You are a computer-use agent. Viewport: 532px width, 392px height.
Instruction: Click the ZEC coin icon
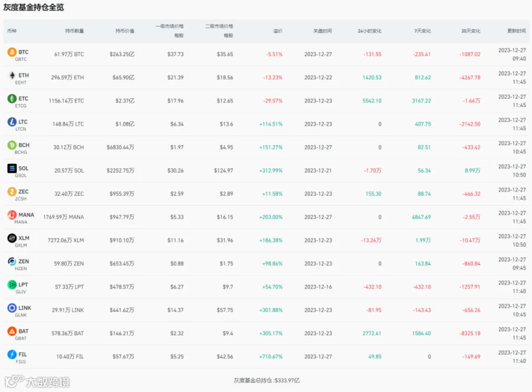[11, 192]
